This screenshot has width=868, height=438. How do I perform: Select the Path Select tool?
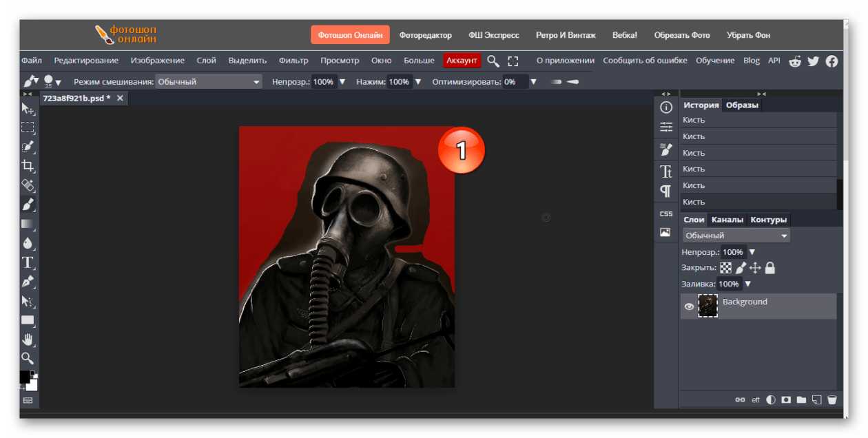pos(28,300)
